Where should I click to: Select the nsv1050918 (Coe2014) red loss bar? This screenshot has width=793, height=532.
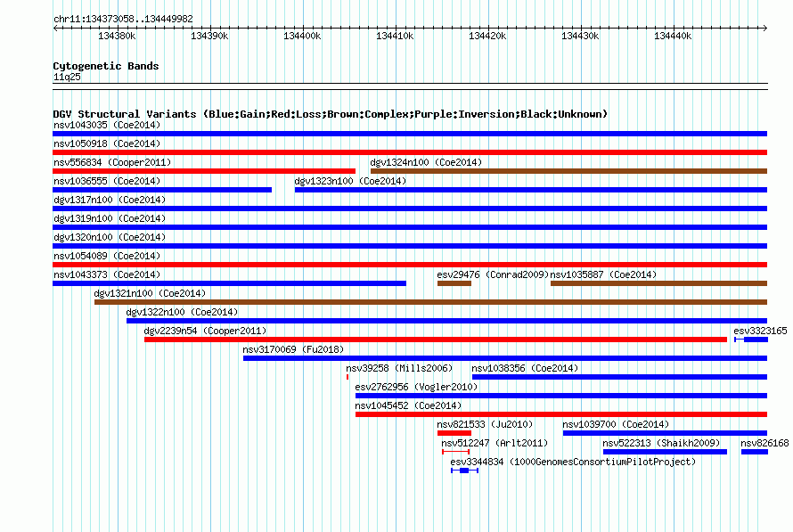(410, 152)
